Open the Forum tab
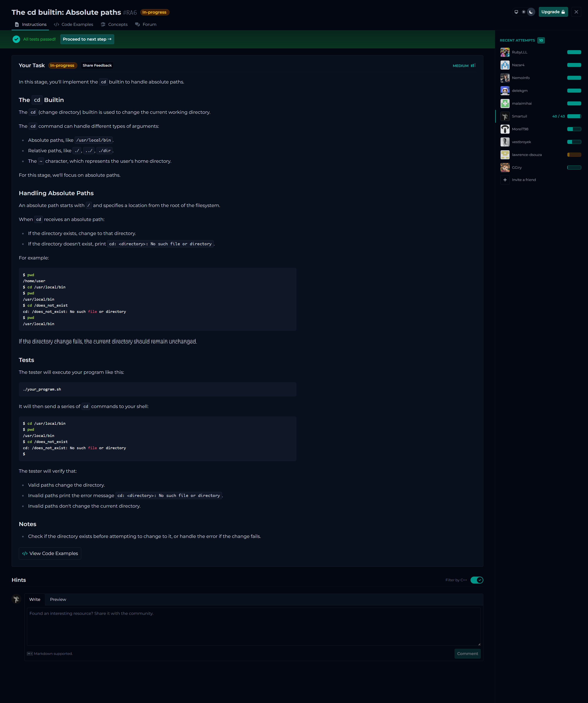This screenshot has height=703, width=588. point(146,24)
